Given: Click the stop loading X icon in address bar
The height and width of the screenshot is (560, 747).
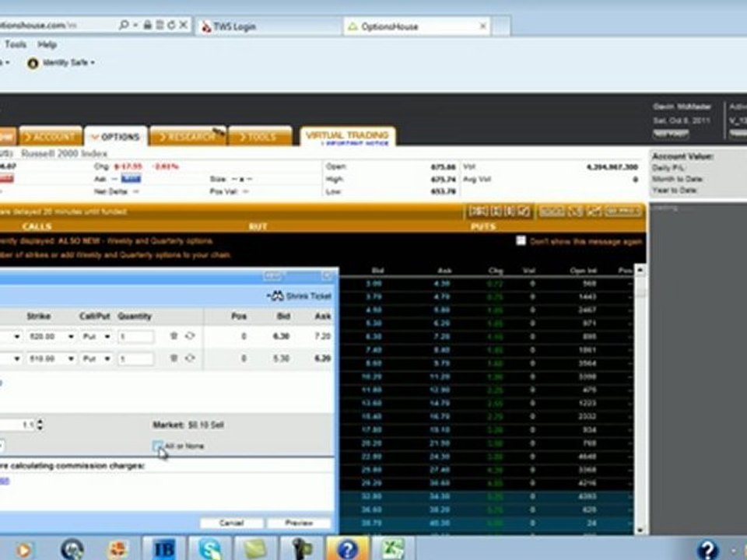Looking at the screenshot, I should click(x=183, y=25).
